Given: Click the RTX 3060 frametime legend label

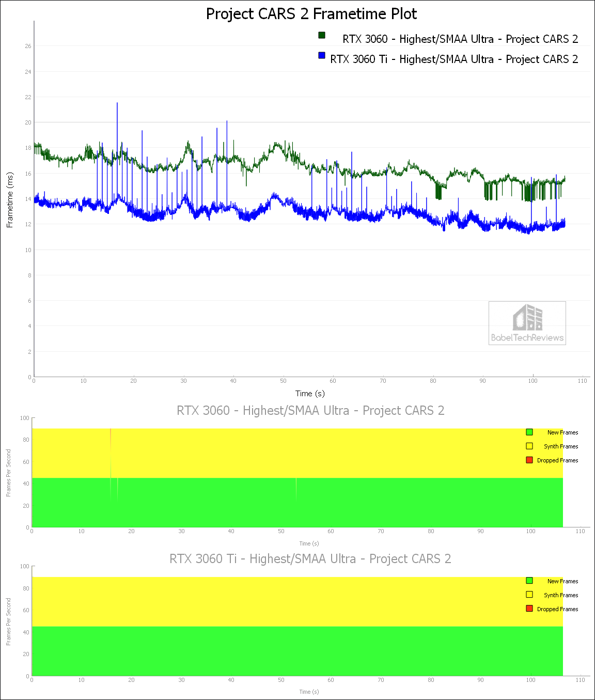Looking at the screenshot, I should pos(460,39).
